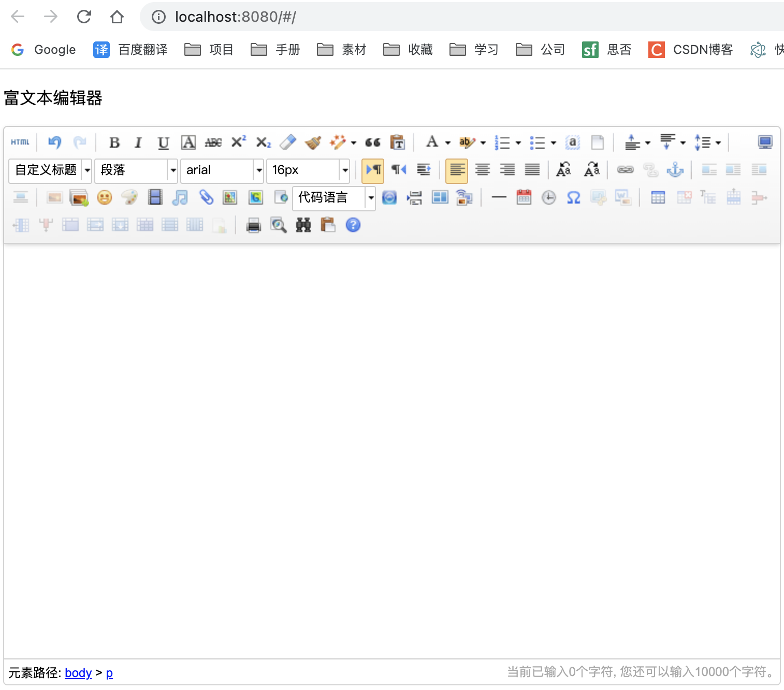
Task: Open the scrawl drawing palette
Action: (x=129, y=197)
